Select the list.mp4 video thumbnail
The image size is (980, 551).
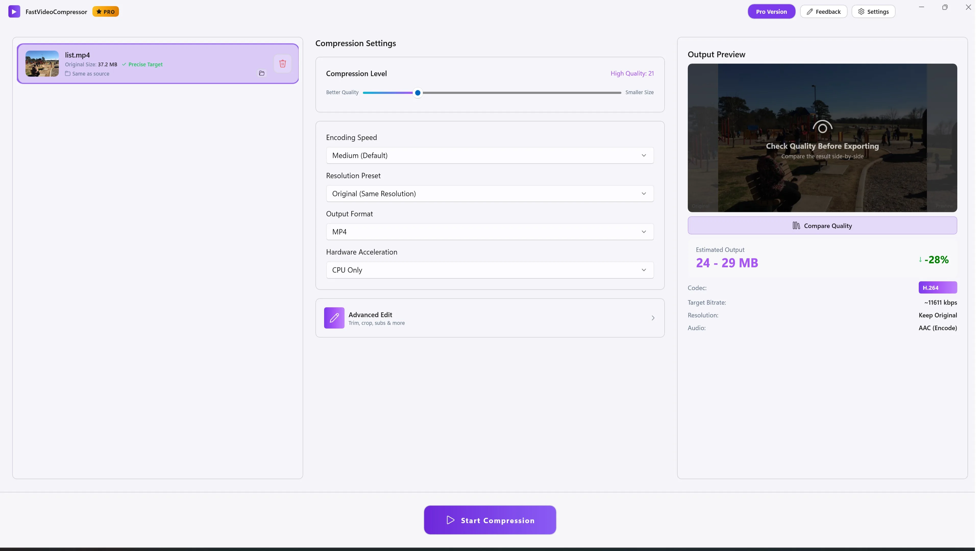pos(42,64)
